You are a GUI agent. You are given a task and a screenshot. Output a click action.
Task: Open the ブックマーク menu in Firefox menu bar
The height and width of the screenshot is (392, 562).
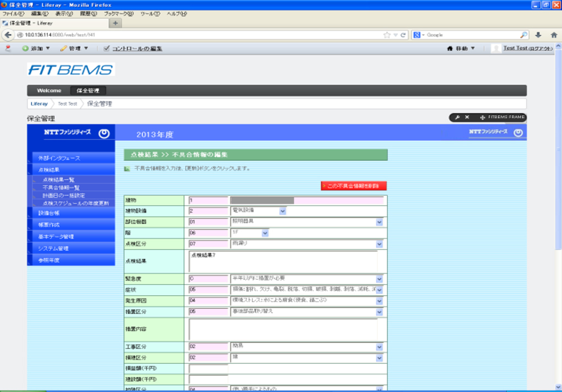[x=118, y=13]
